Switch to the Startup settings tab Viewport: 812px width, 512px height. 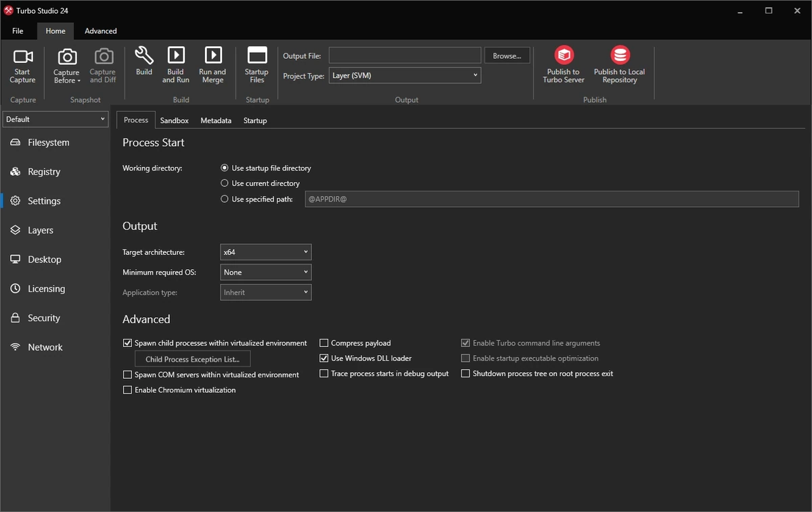pyautogui.click(x=255, y=120)
